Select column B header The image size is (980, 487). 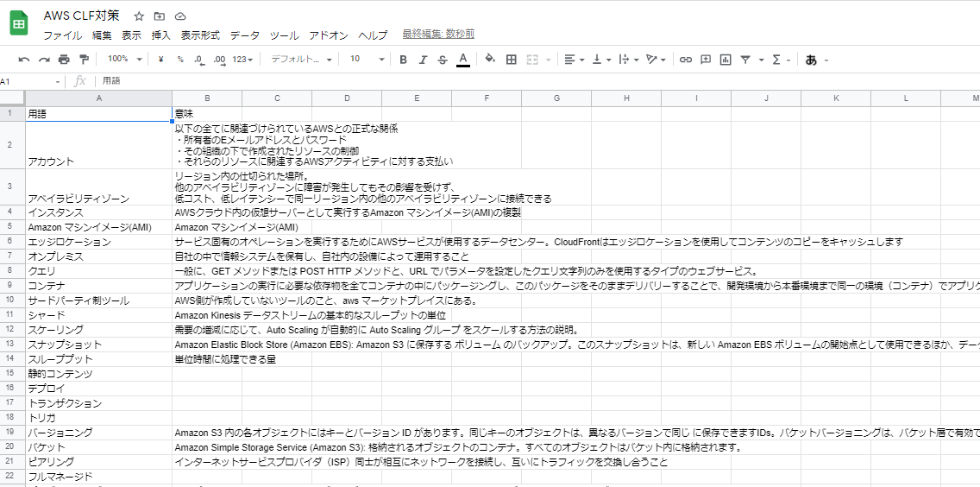(207, 98)
